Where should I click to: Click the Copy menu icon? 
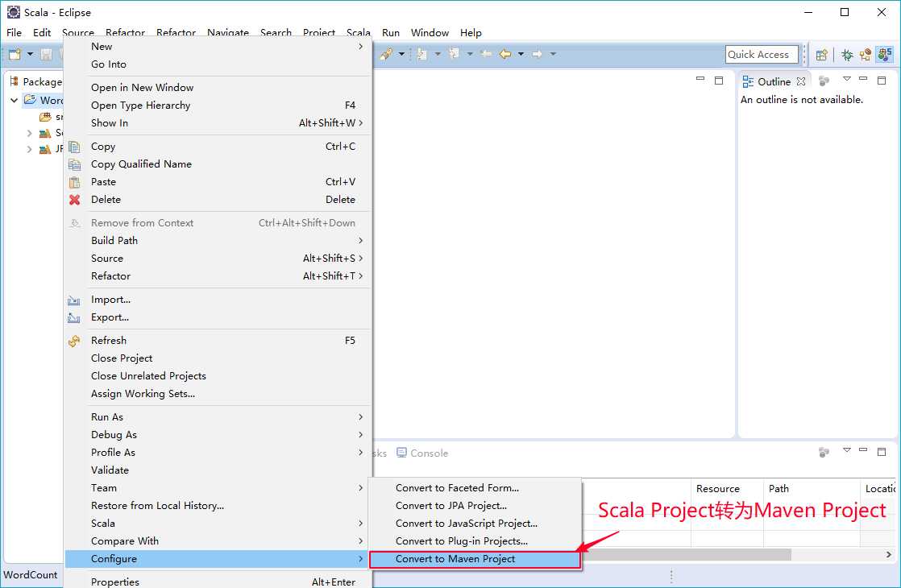point(75,147)
